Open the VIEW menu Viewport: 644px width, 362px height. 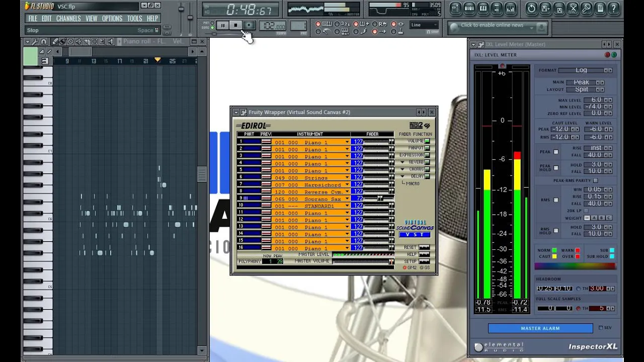(x=92, y=19)
